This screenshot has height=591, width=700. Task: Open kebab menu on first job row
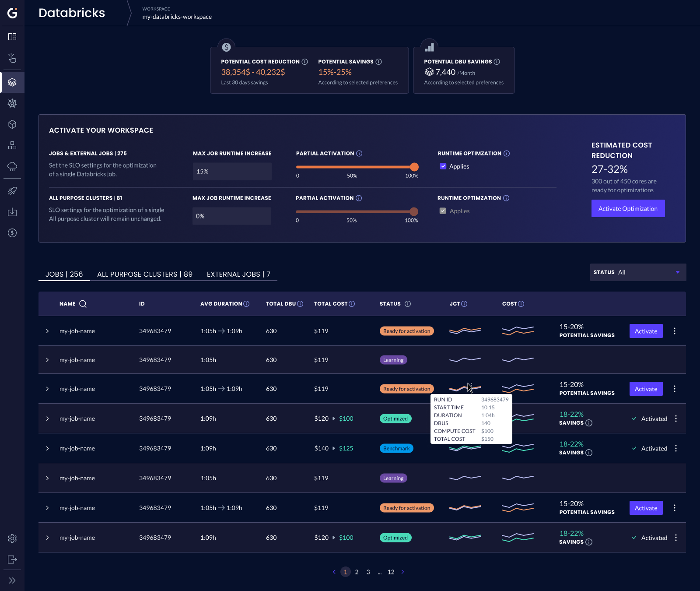(x=675, y=331)
